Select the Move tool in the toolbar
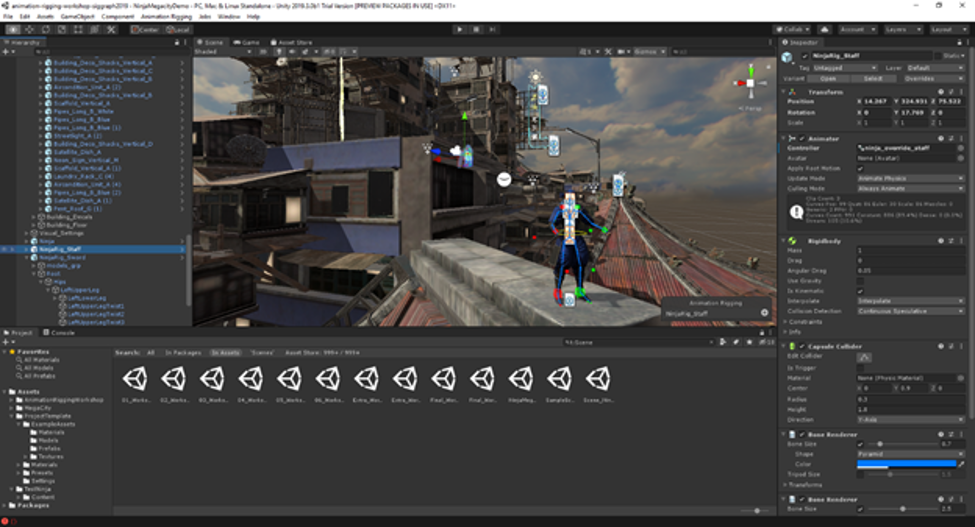 pos(27,30)
